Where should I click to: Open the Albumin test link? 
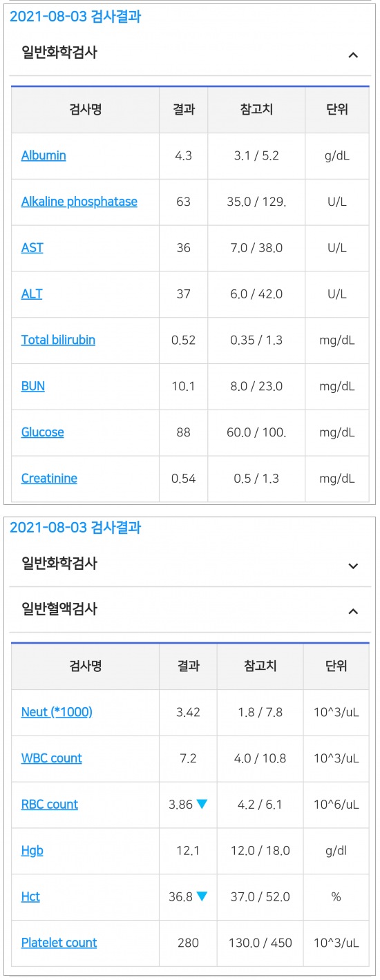click(44, 155)
